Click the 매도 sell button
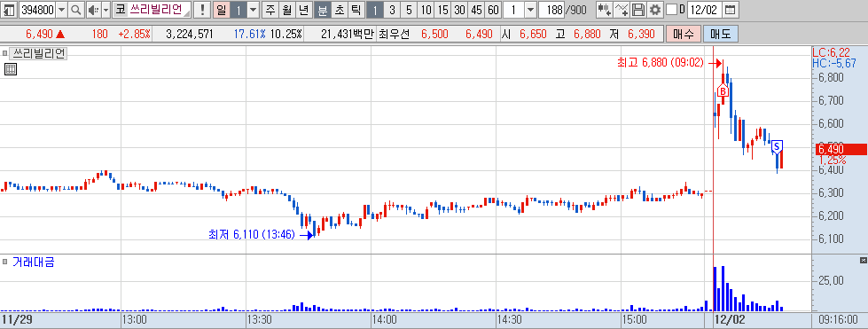Viewport: 868px width, 329px height. click(720, 34)
